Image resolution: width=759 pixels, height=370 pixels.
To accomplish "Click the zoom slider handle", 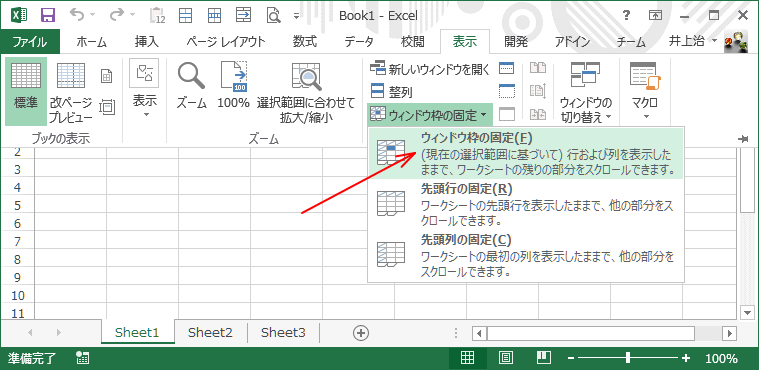I will tap(628, 358).
